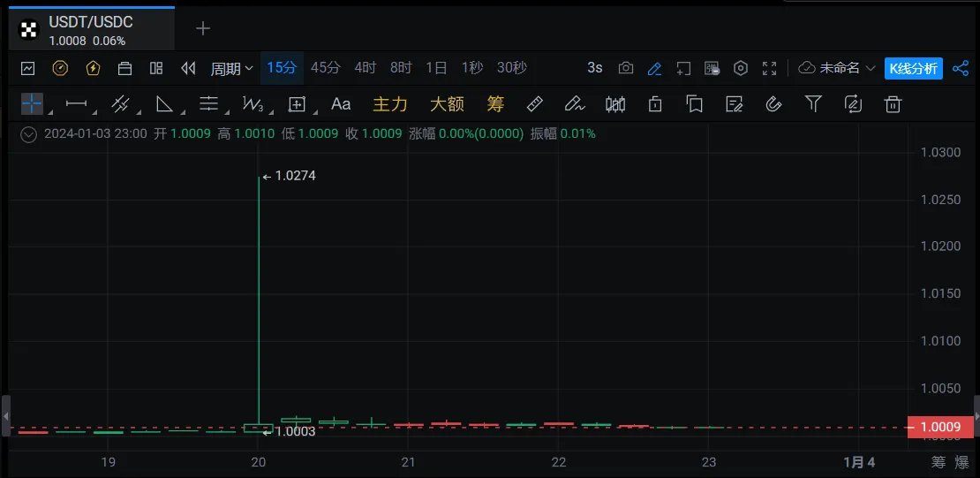Expand the wave W3 tool submenu arrow
The image size is (980, 478).
[x=270, y=112]
